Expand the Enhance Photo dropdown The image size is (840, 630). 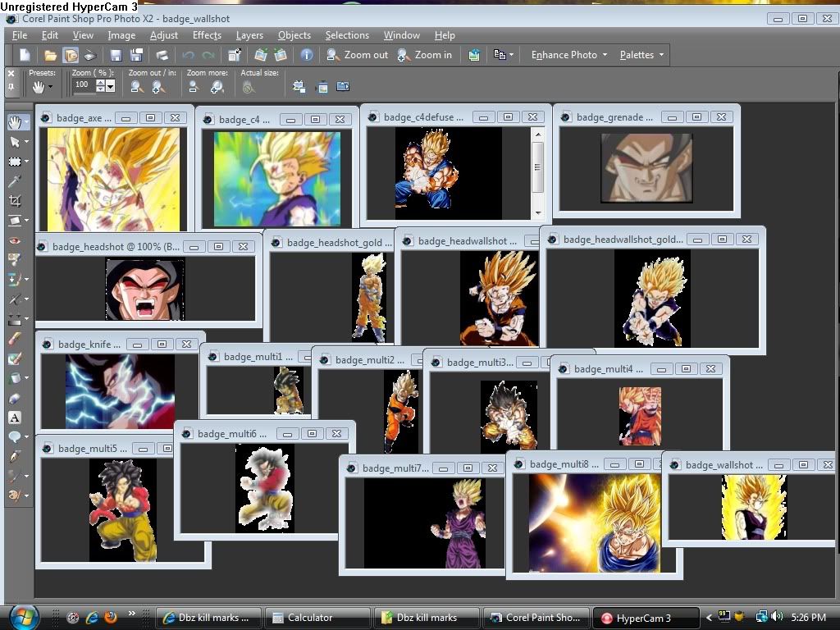569,55
